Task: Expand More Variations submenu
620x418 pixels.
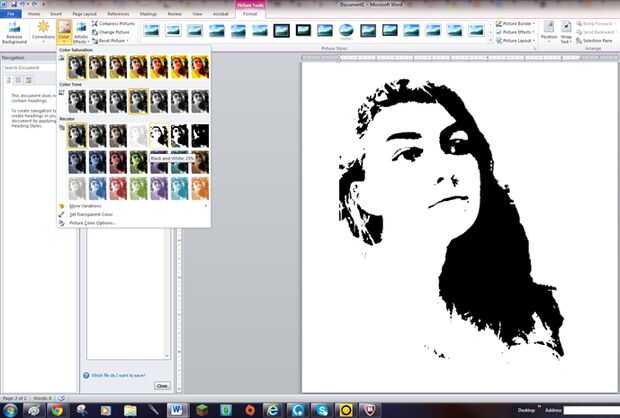Action: pos(133,206)
